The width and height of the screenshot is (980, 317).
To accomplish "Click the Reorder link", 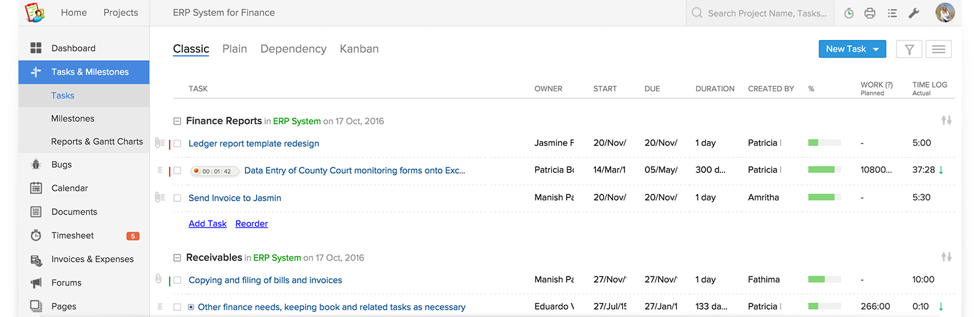I will [251, 224].
